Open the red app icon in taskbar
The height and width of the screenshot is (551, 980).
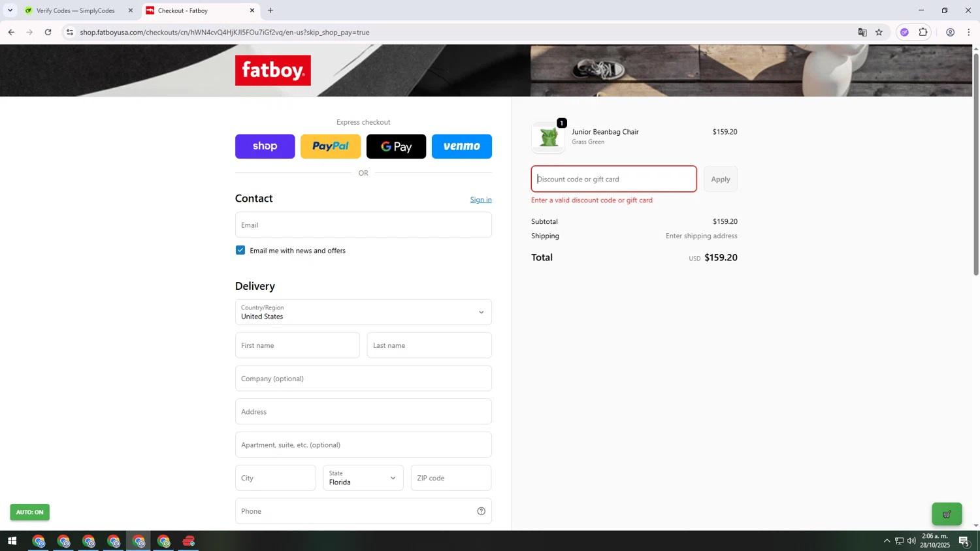click(x=189, y=541)
